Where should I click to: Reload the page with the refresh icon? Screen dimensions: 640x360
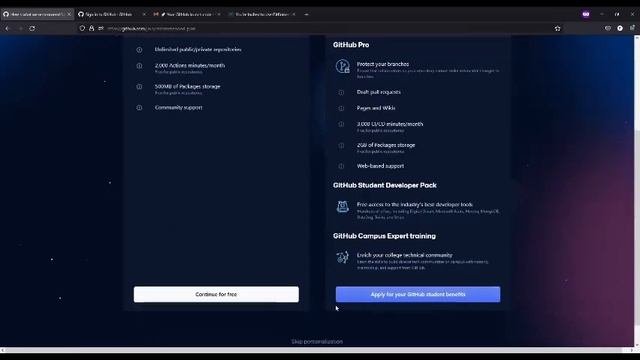pos(32,29)
